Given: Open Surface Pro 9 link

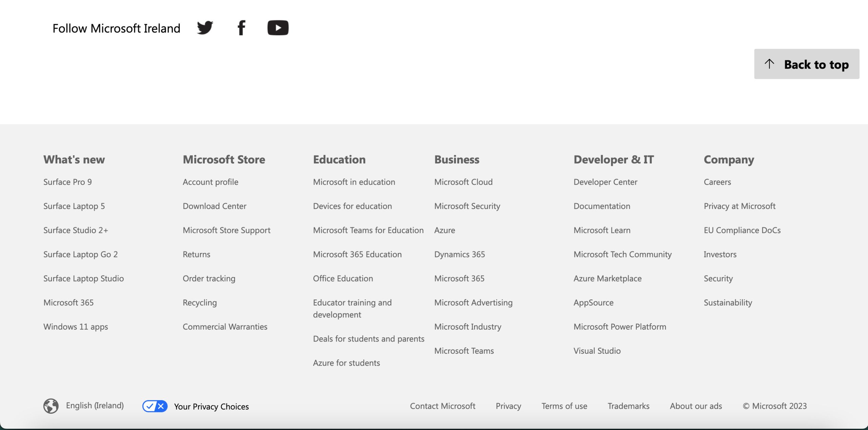Looking at the screenshot, I should [x=67, y=182].
